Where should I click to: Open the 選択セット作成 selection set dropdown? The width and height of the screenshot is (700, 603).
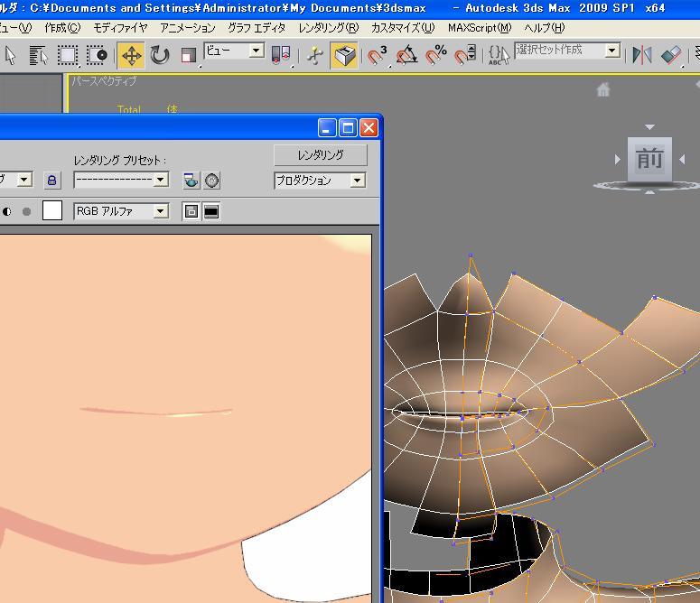(567, 51)
